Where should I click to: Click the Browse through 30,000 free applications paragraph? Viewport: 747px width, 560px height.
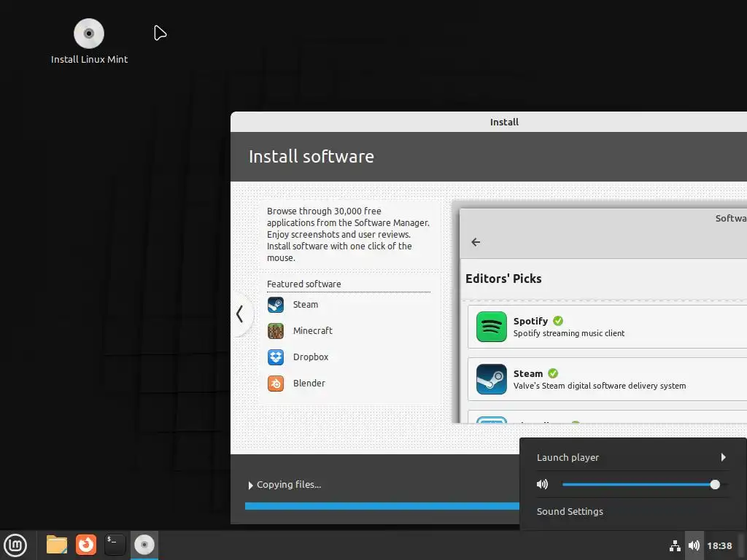tap(348, 234)
